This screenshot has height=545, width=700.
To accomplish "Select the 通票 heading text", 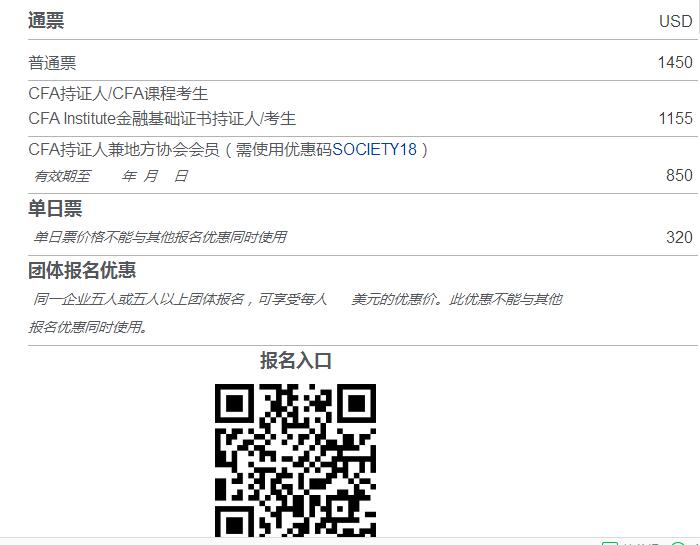I will (x=46, y=20).
